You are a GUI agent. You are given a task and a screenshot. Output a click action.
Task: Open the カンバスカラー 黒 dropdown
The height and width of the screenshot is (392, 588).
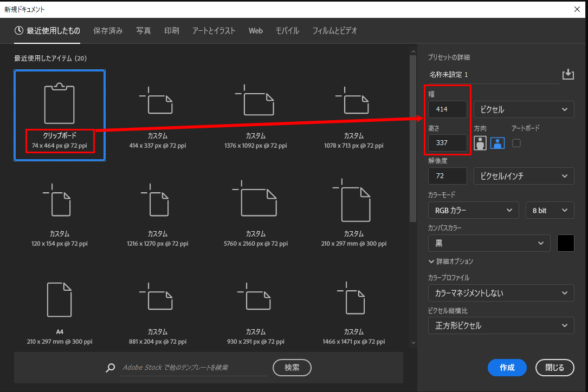[x=489, y=243]
